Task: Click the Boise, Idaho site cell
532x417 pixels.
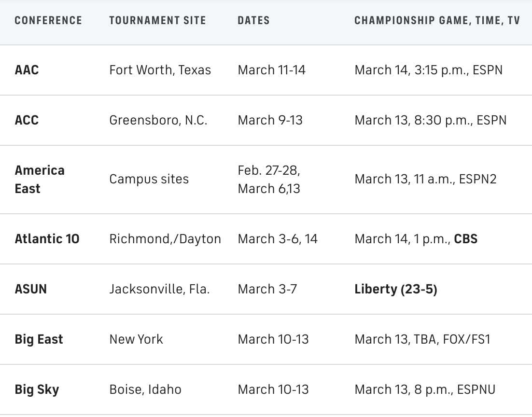Action: [x=145, y=389]
